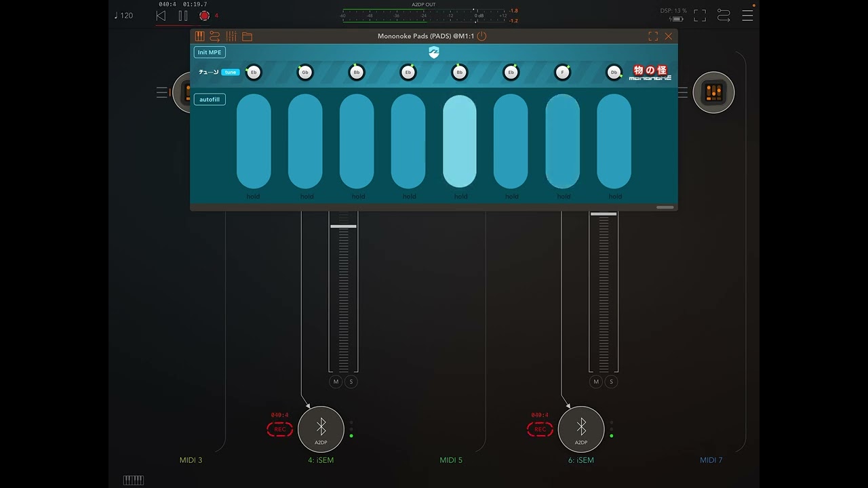Click the channel 4 iSEM fader handle

click(x=343, y=226)
